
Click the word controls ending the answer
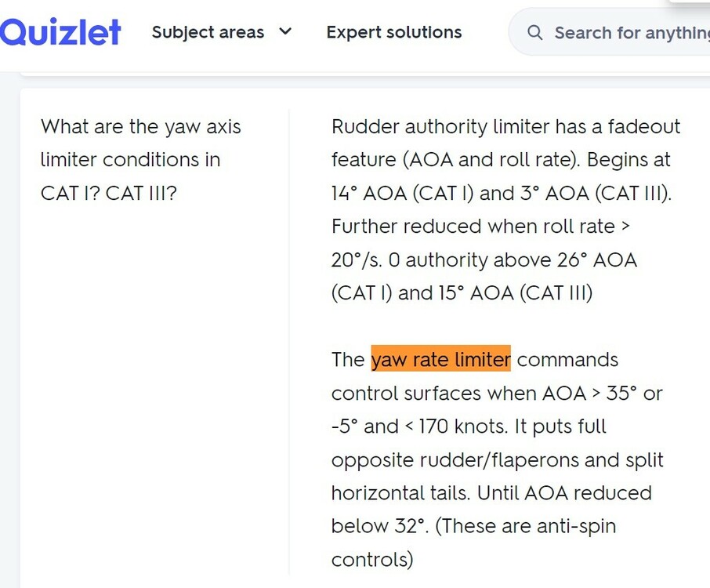coord(372,559)
